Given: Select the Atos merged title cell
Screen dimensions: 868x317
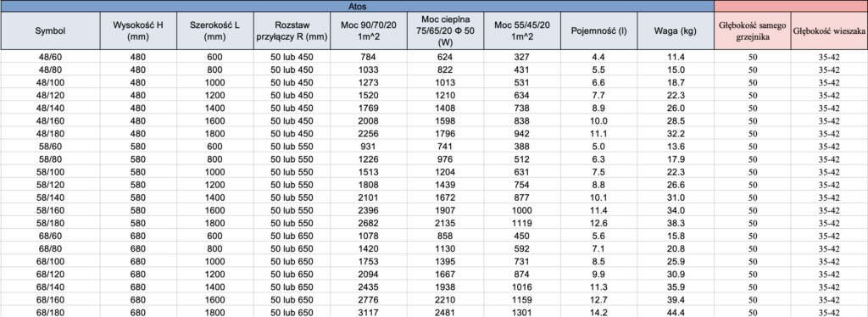Looking at the screenshot, I should (357, 7).
